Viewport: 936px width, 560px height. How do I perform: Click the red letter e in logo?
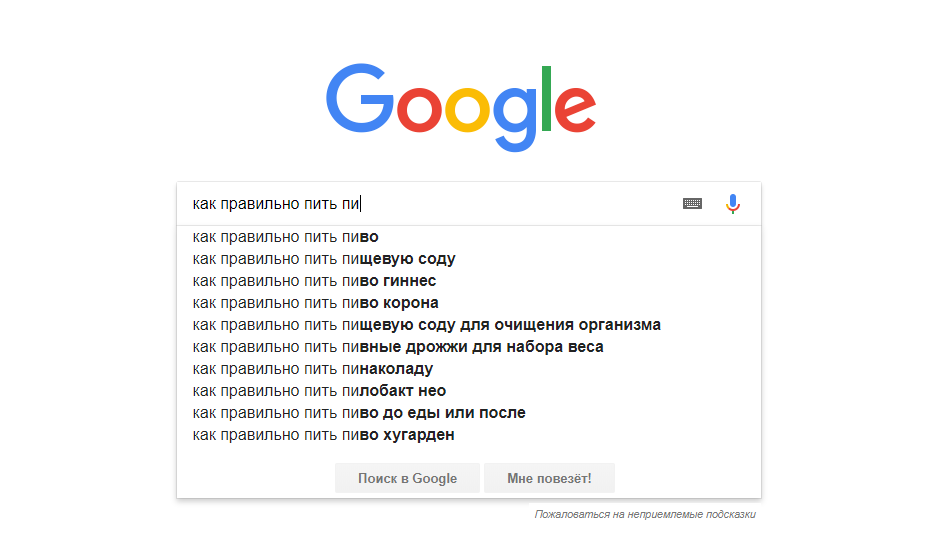tap(575, 110)
